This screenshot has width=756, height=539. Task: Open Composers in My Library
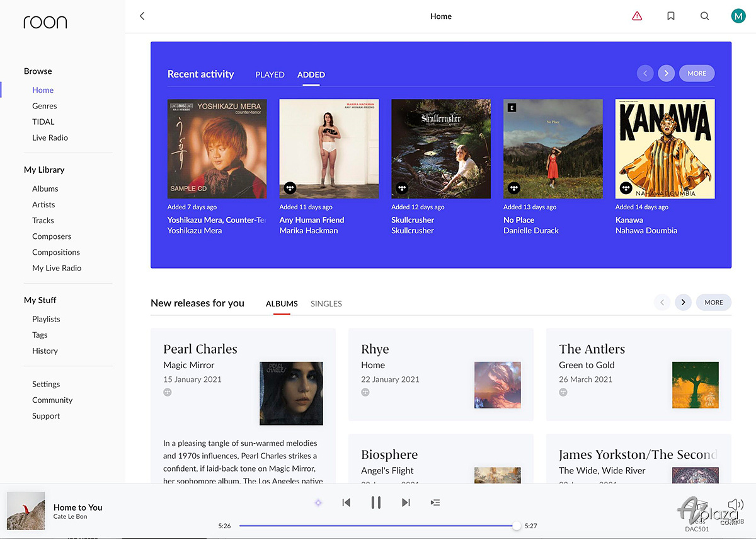click(x=52, y=236)
